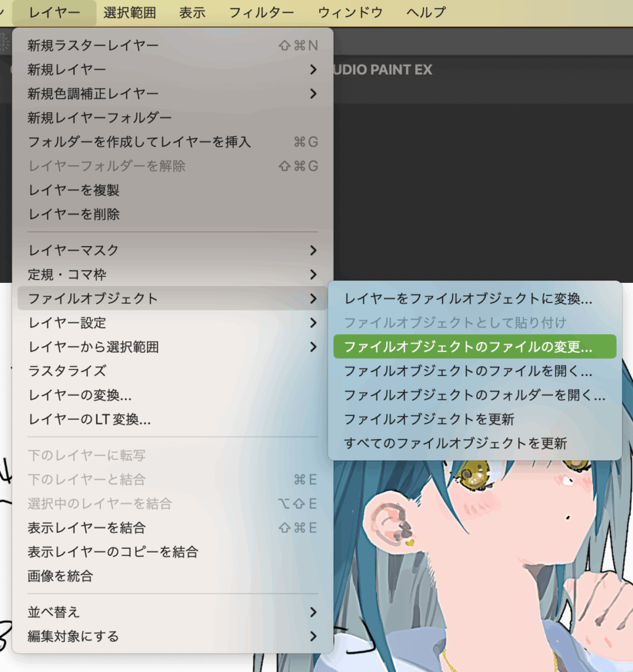
Task: Open the レイヤー menu in menu bar
Action: coord(54,13)
